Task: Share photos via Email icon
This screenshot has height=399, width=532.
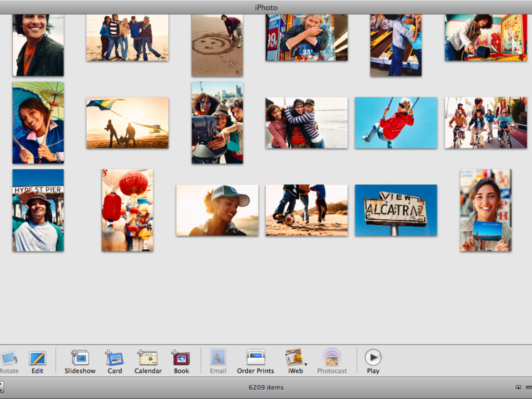Action: click(x=218, y=358)
